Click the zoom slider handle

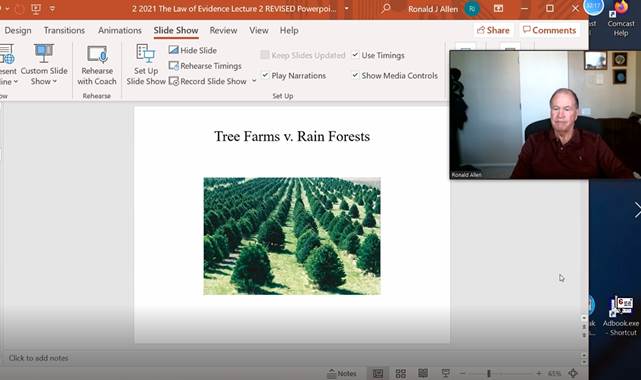click(489, 373)
